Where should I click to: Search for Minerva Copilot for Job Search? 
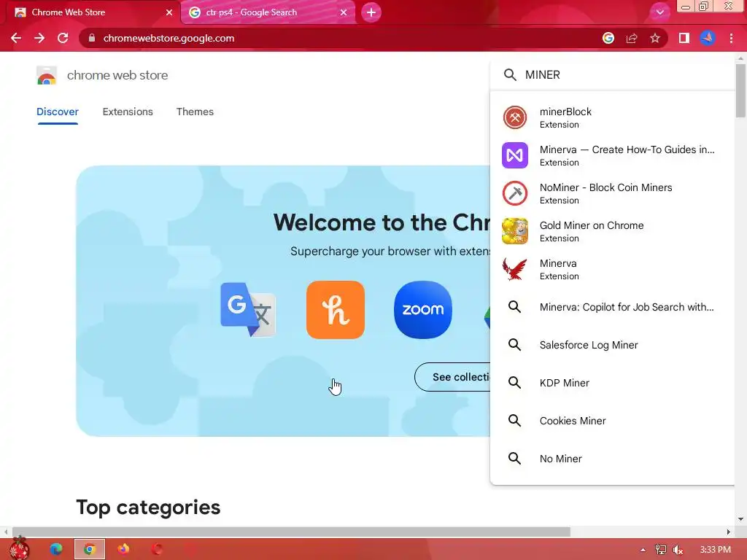(613, 307)
